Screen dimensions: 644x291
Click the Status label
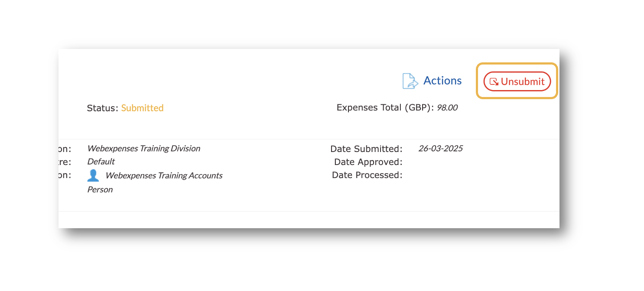pos(102,108)
